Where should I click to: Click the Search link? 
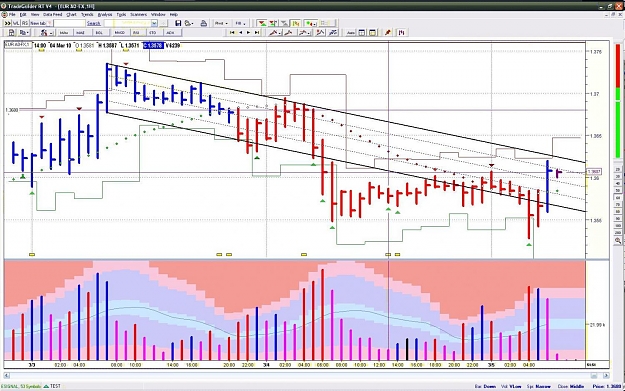(x=94, y=23)
